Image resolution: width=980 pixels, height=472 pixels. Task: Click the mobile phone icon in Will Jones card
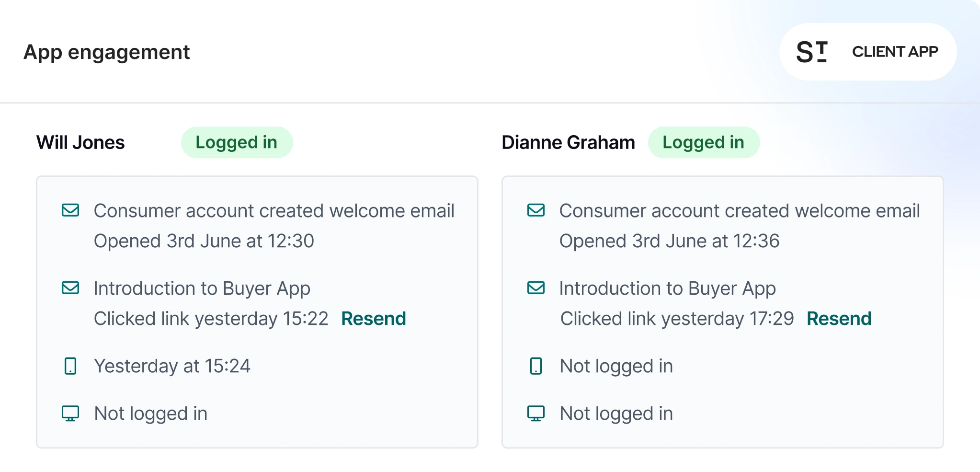[x=70, y=366]
